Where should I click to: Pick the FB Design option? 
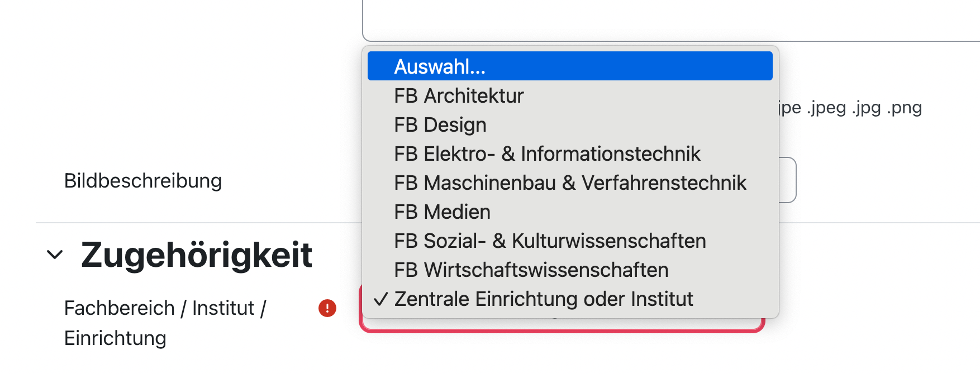tap(440, 125)
